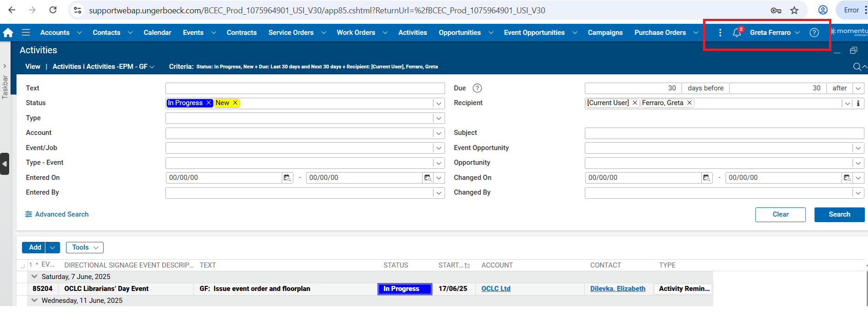Sort by the START column header
The width and height of the screenshot is (868, 324).
454,265
